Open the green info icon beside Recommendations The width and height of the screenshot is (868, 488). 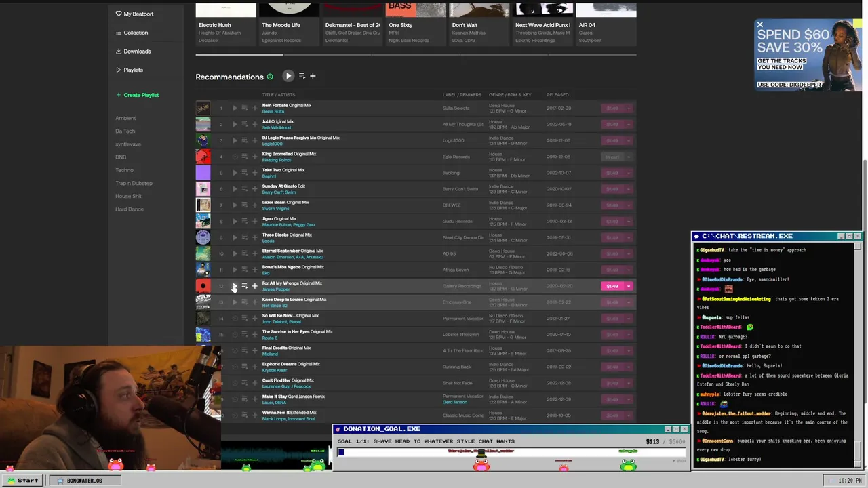pos(270,77)
